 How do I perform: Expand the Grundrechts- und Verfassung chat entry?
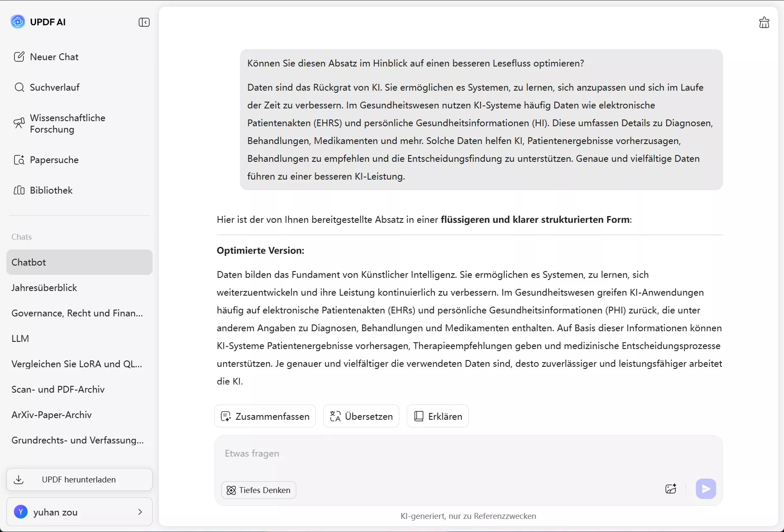tap(78, 441)
